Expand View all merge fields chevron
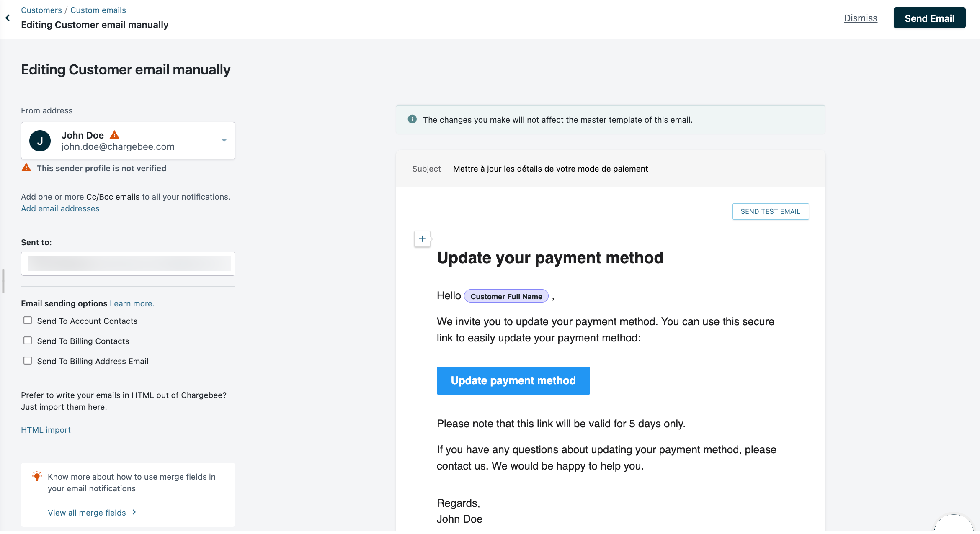This screenshot has width=980, height=534. (134, 512)
